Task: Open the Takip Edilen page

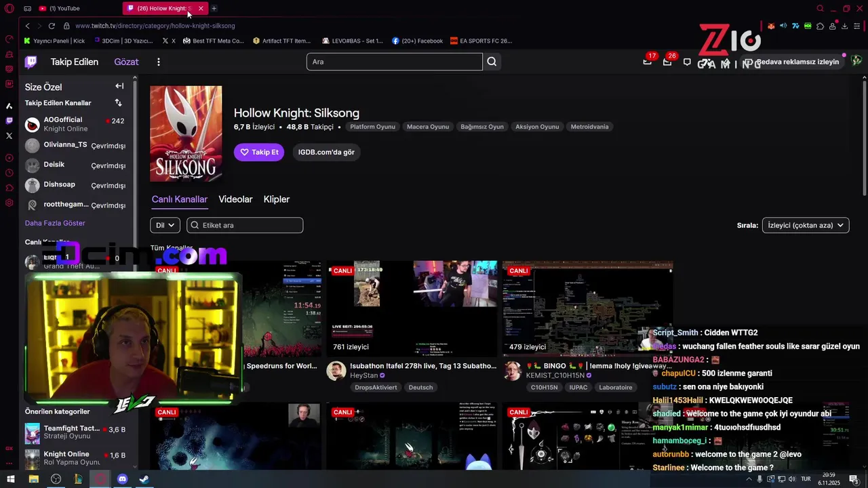Action: (75, 62)
